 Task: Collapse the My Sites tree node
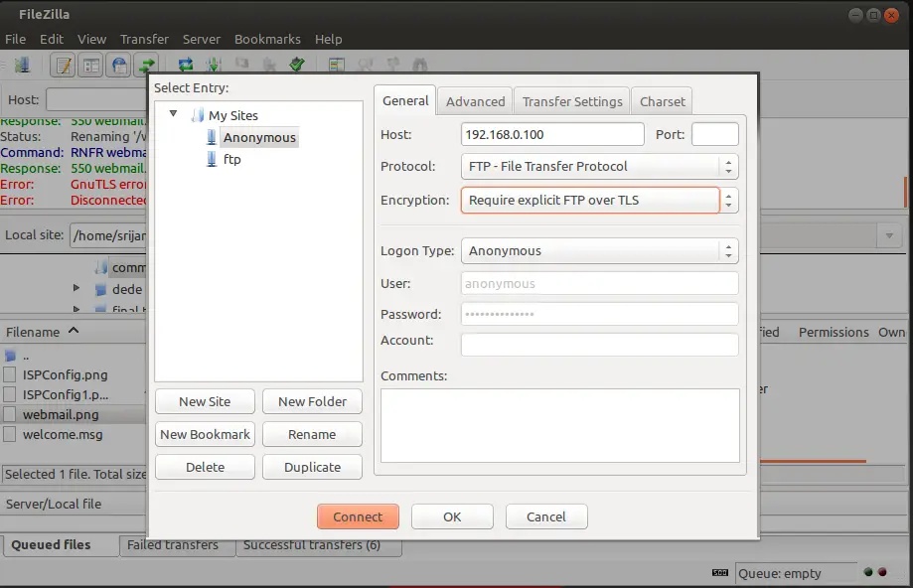(173, 113)
